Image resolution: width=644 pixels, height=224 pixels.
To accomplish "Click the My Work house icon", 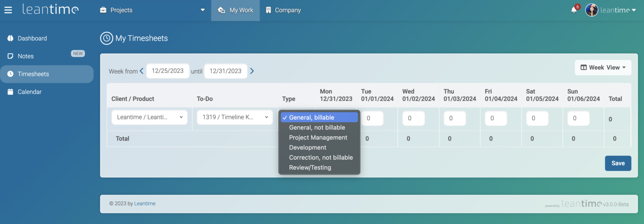I will point(222,10).
